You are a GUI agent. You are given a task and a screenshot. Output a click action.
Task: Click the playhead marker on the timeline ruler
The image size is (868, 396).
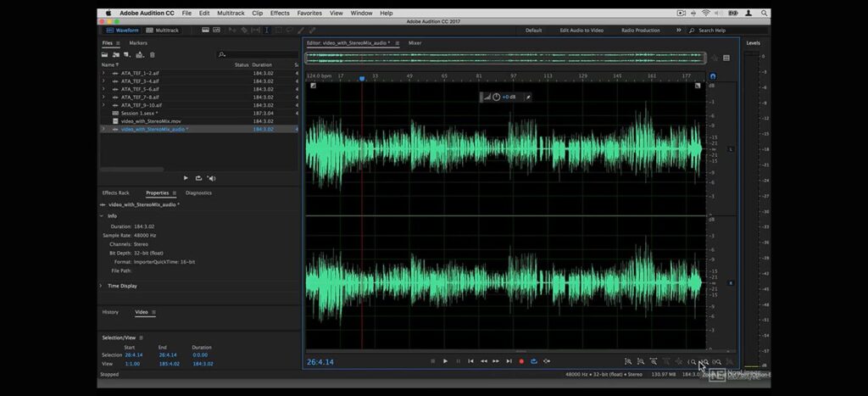pos(362,79)
